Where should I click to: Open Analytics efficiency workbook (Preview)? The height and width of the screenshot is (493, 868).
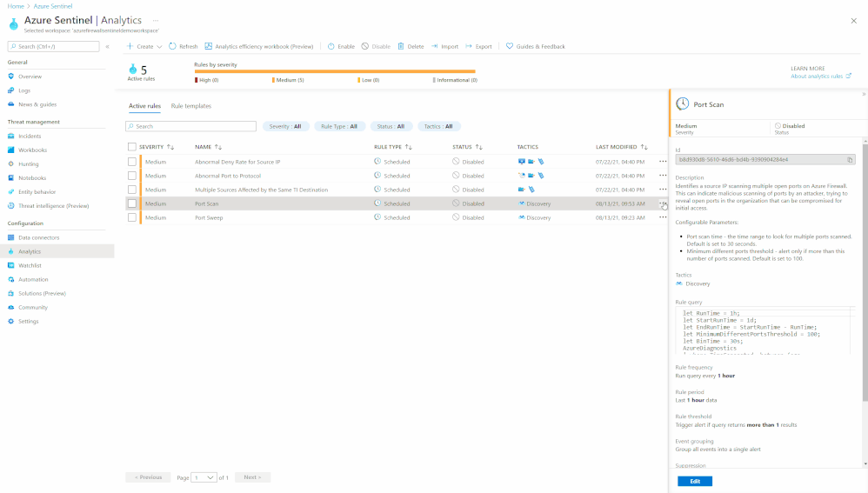click(x=259, y=46)
